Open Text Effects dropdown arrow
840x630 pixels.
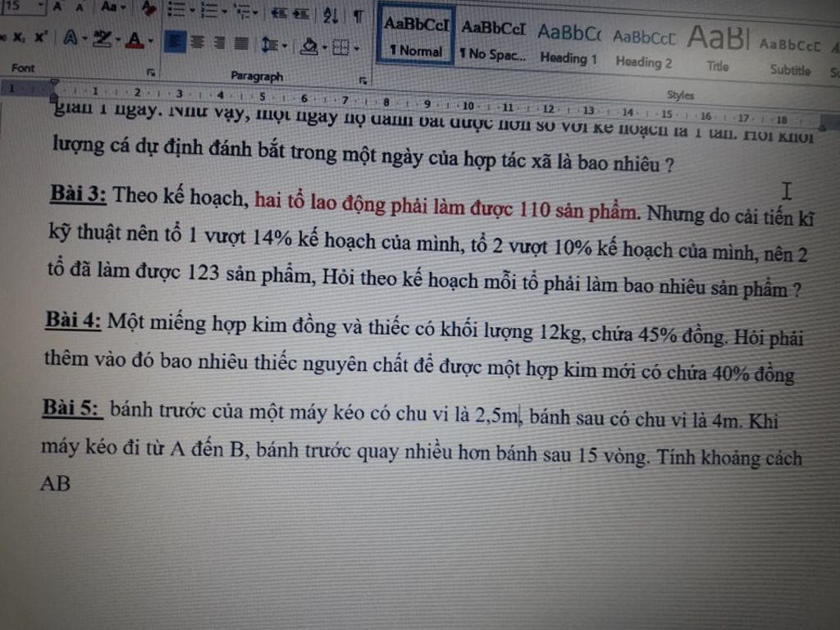84,39
